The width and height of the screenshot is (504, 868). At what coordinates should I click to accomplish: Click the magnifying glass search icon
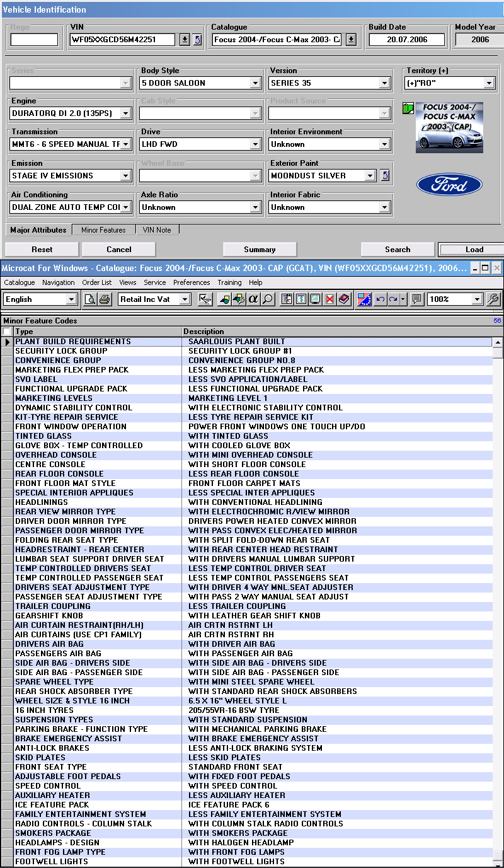point(268,299)
